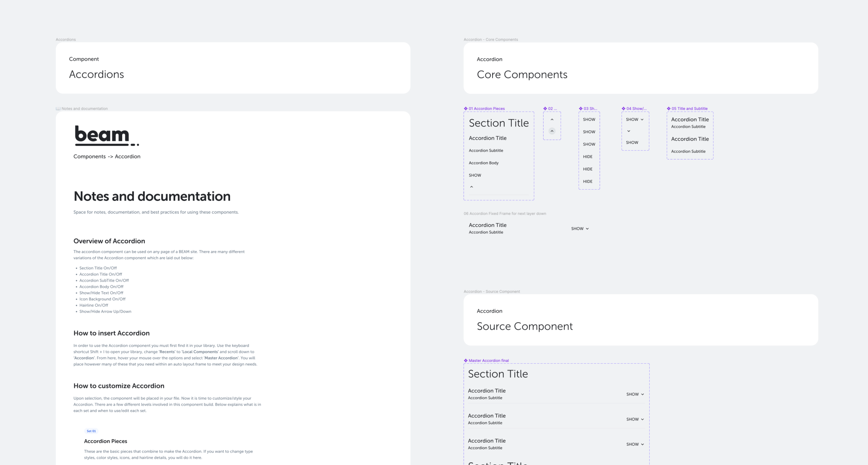This screenshot has width=868, height=465.
Task: Select the Accordion - Core Components frame label
Action: pyautogui.click(x=491, y=39)
